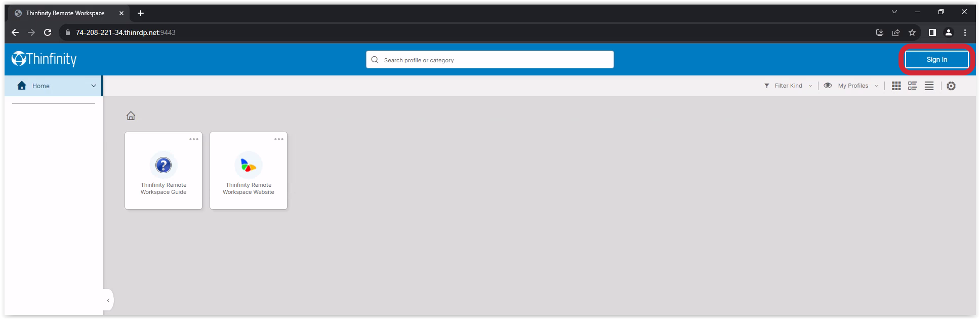The height and width of the screenshot is (319, 980).
Task: Collapse the left sidebar
Action: coord(108,300)
